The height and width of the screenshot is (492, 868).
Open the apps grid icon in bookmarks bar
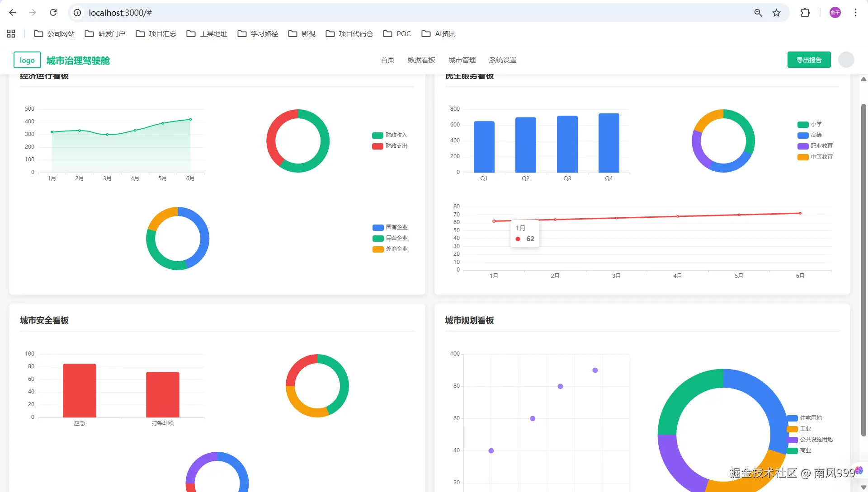click(x=11, y=34)
